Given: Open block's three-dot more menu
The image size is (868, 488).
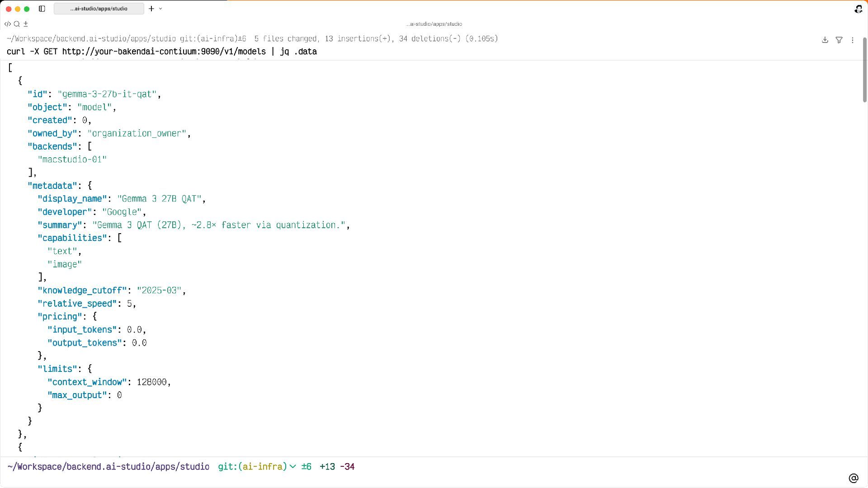Looking at the screenshot, I should (853, 40).
